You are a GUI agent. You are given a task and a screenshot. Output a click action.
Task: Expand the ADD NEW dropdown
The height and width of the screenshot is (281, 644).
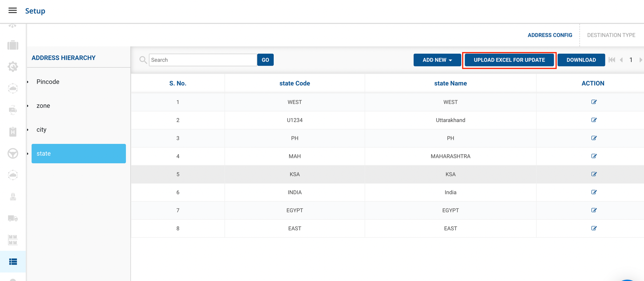(437, 60)
